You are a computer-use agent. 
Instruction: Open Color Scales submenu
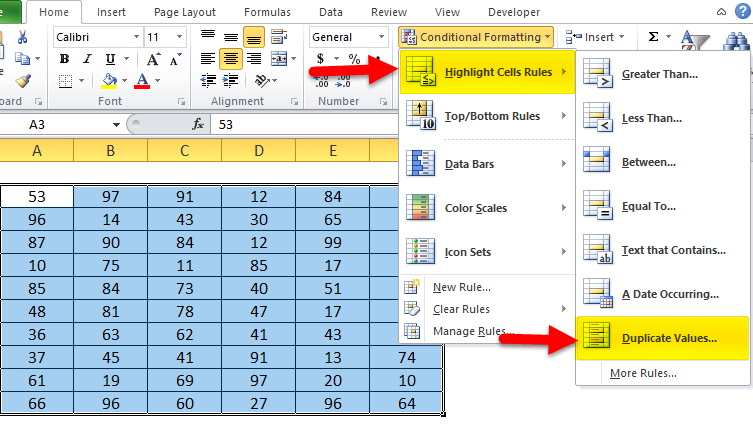487,208
